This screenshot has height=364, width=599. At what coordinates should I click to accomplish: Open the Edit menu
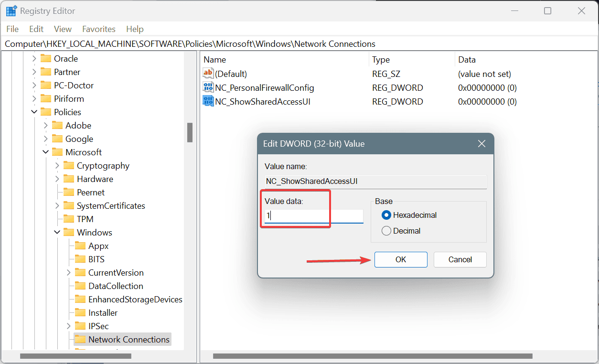[36, 29]
